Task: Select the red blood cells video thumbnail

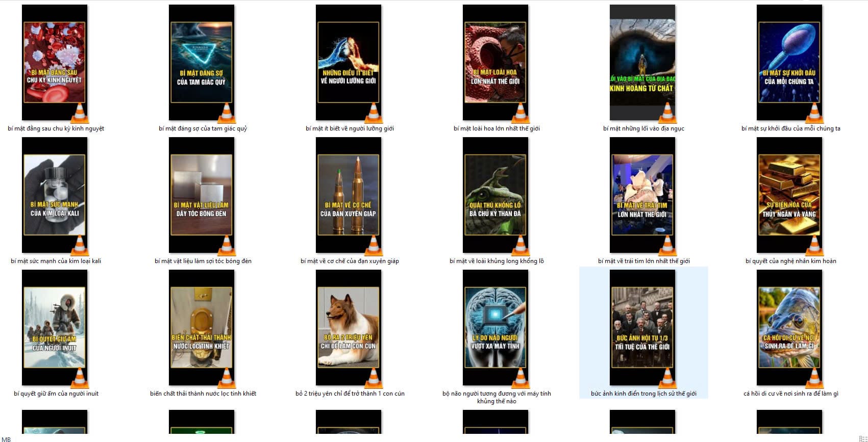Action: tap(55, 63)
